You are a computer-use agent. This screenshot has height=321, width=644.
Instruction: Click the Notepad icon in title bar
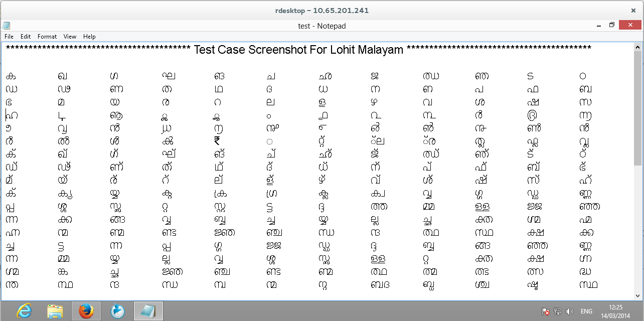6,26
